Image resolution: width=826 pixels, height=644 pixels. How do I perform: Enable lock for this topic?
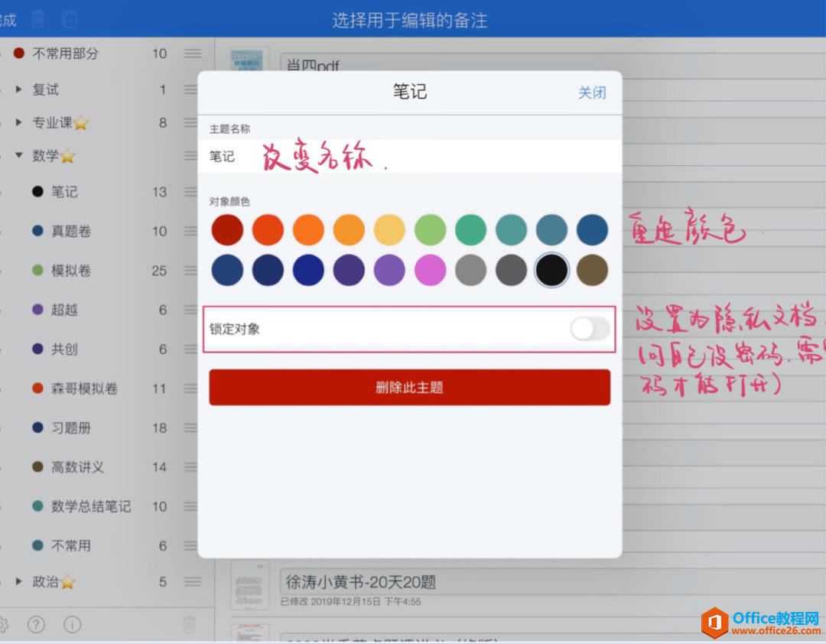click(x=589, y=328)
